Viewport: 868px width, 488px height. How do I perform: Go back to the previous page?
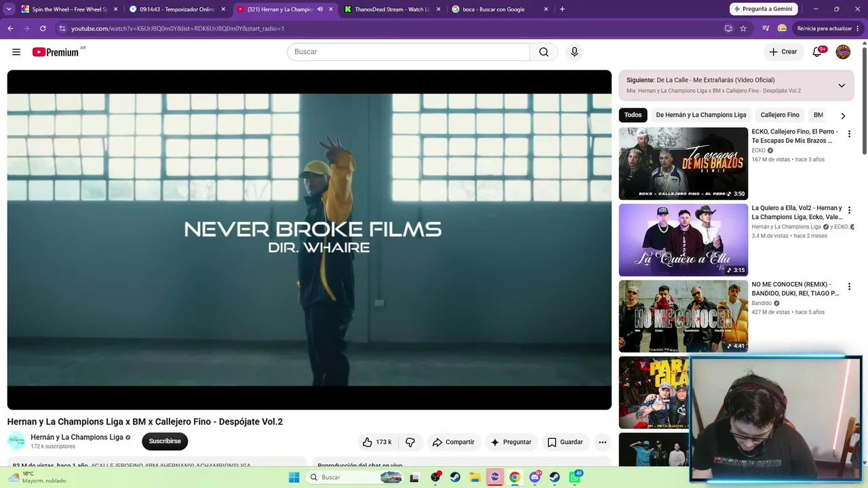(10, 28)
